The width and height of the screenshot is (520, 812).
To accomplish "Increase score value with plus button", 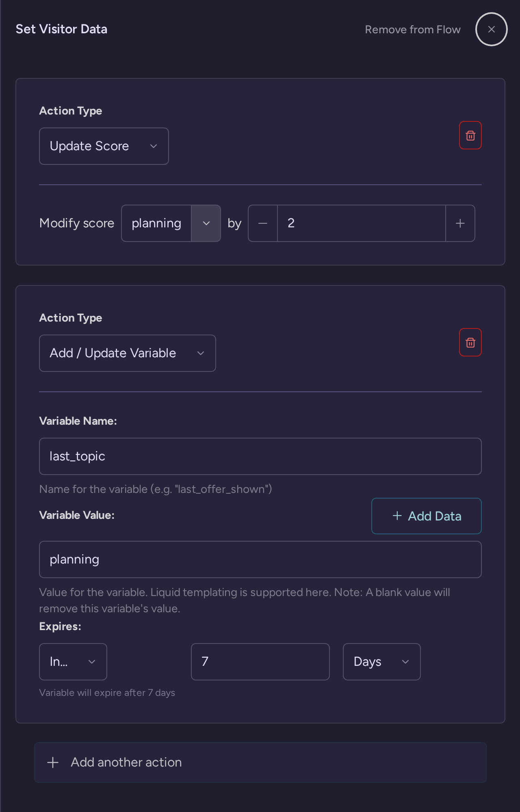I will 460,223.
